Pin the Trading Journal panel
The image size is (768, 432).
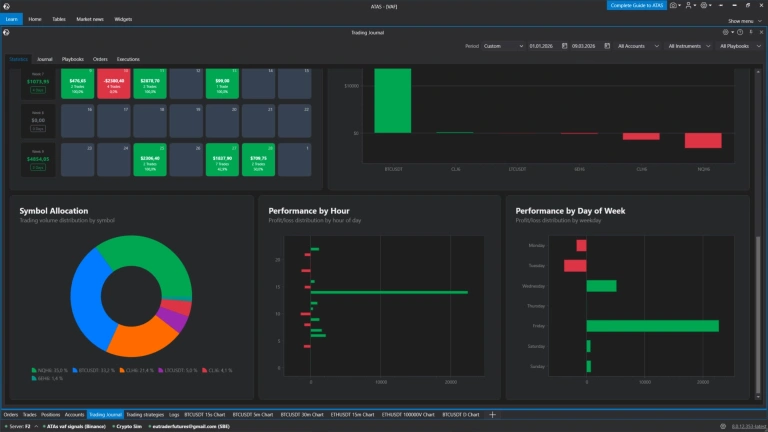coord(751,32)
